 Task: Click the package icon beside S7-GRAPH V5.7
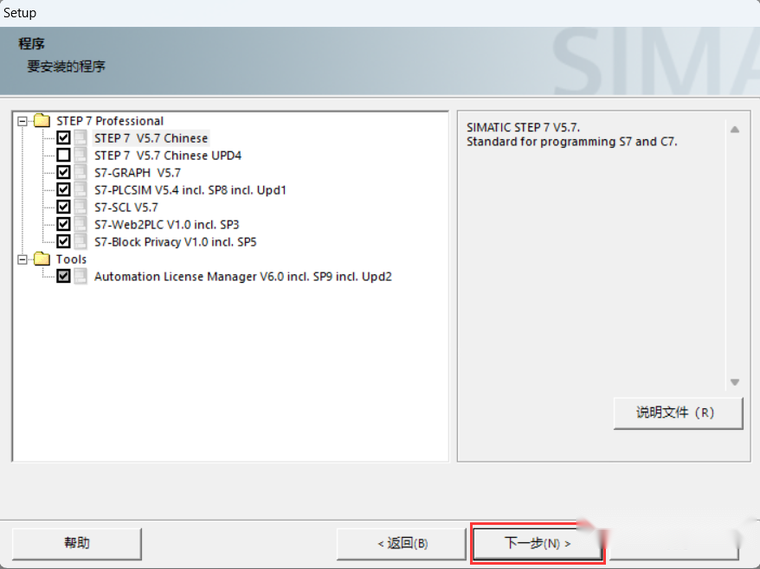click(x=81, y=172)
